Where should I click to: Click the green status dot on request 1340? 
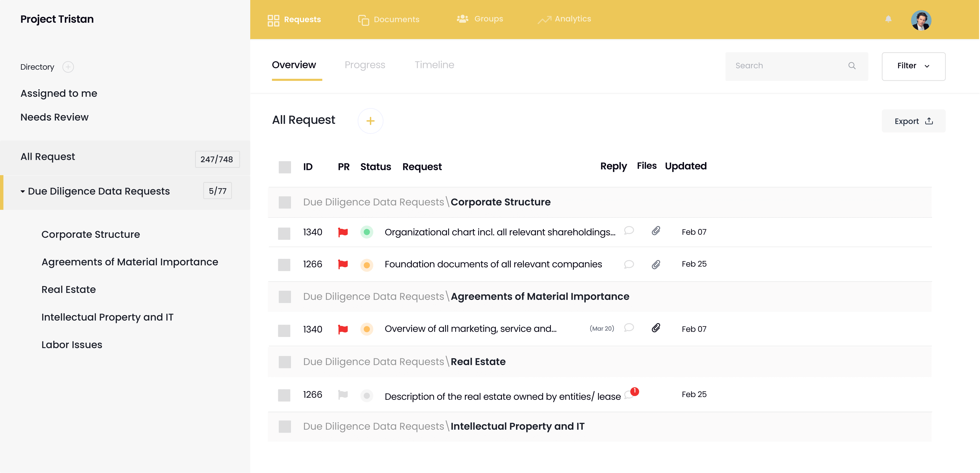366,232
